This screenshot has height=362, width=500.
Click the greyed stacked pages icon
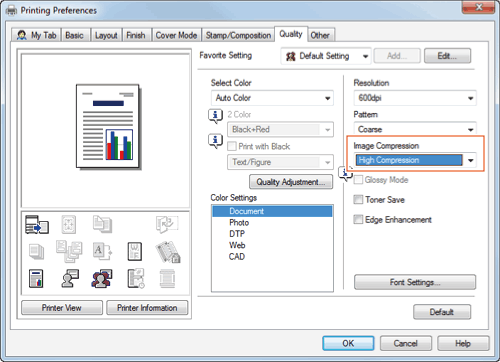click(36, 251)
